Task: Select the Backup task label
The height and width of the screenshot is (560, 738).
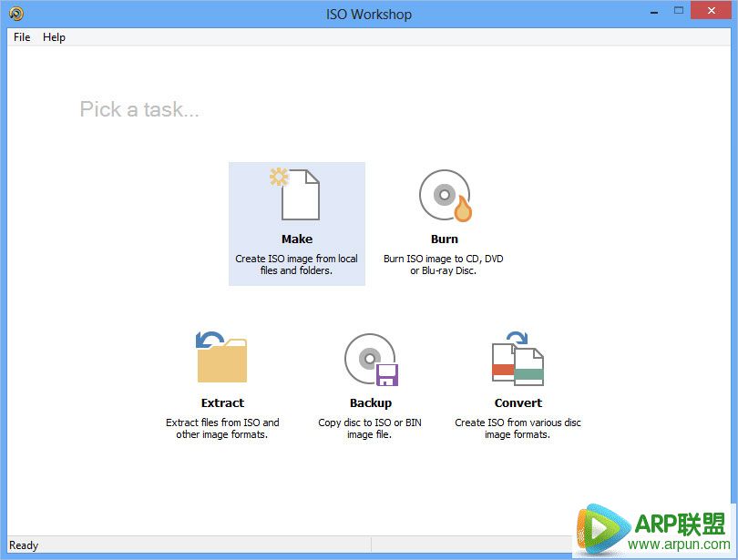Action: coord(371,403)
